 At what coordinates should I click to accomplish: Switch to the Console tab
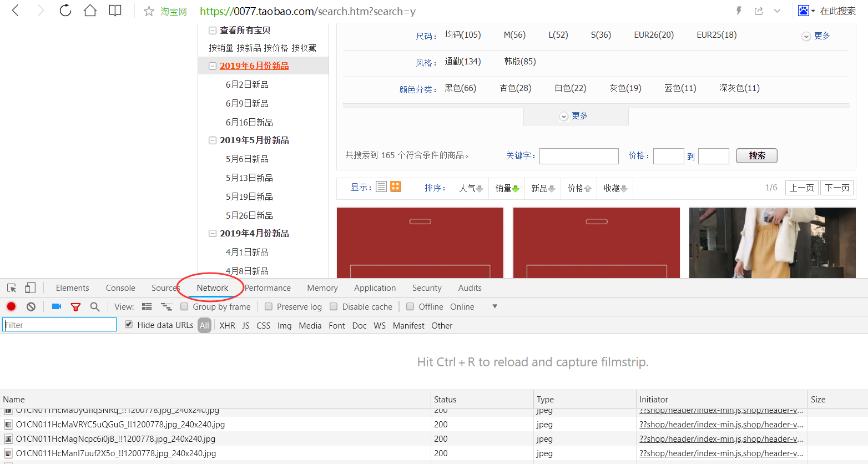tap(120, 288)
